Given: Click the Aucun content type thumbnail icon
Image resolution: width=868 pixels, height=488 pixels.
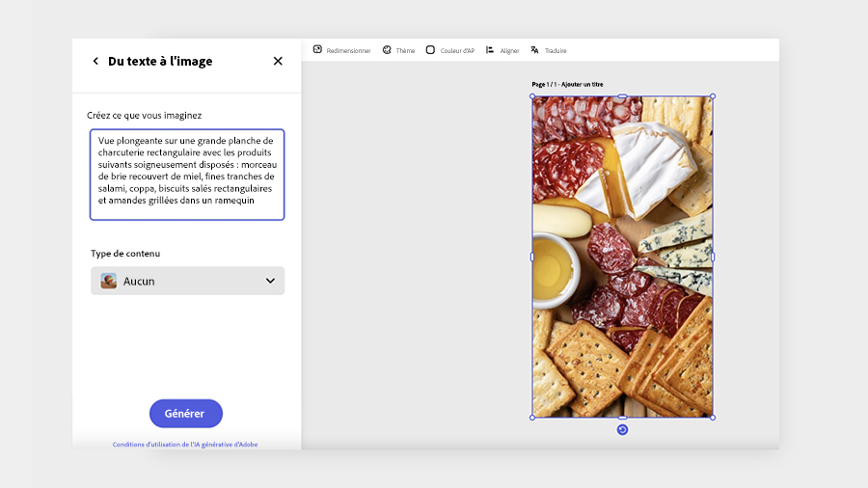Looking at the screenshot, I should (108, 281).
